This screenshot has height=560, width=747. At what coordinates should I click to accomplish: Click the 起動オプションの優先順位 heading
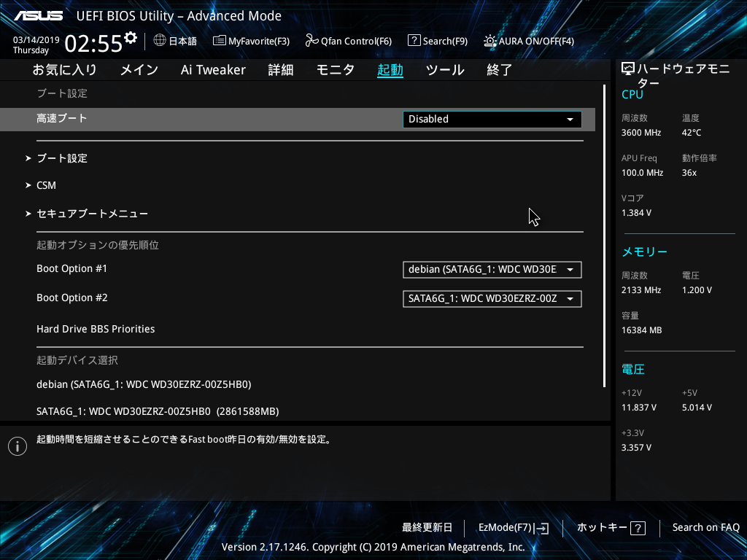pos(98,245)
